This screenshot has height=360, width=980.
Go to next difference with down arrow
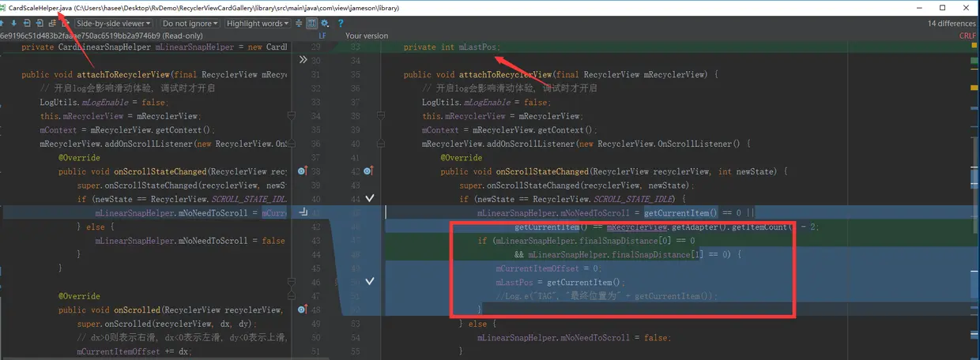pyautogui.click(x=14, y=24)
